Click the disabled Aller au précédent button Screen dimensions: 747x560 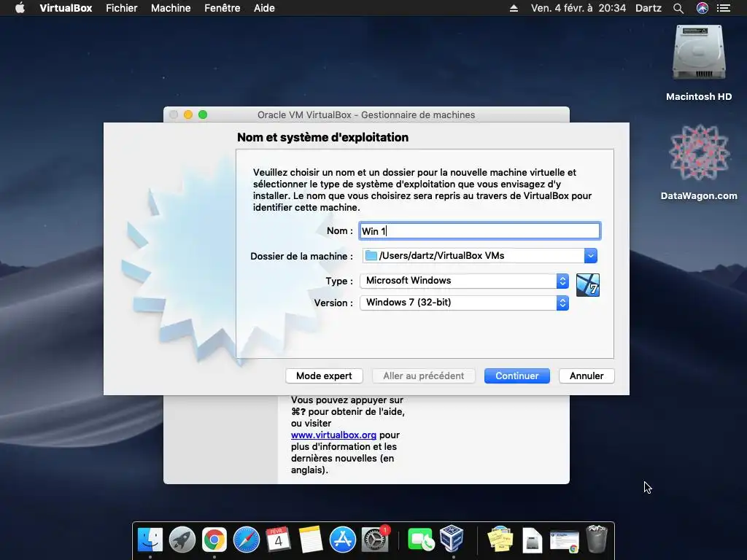[x=424, y=376]
